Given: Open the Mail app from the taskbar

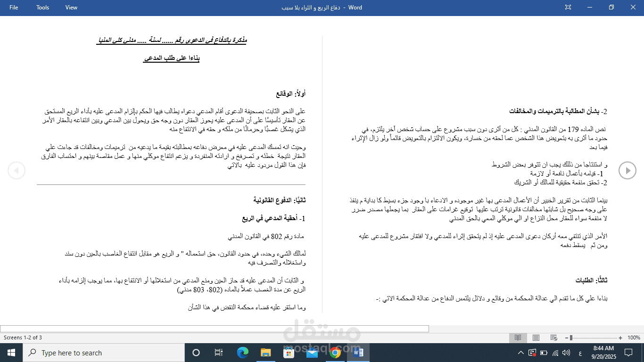Looking at the screenshot, I should 312,353.
